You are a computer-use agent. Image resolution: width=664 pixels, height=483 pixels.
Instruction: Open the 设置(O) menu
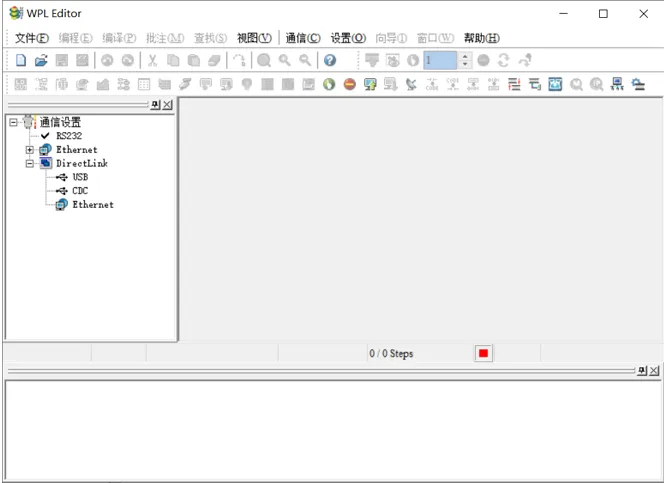pos(348,38)
